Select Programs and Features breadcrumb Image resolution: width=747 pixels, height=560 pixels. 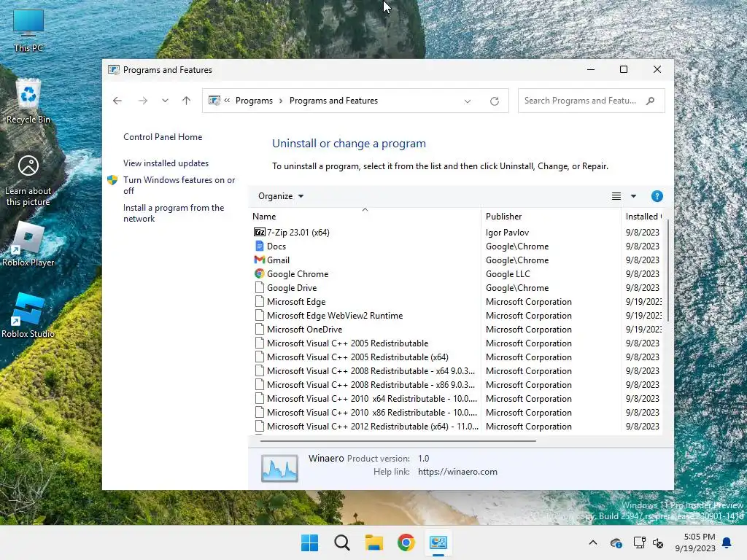[x=333, y=101]
